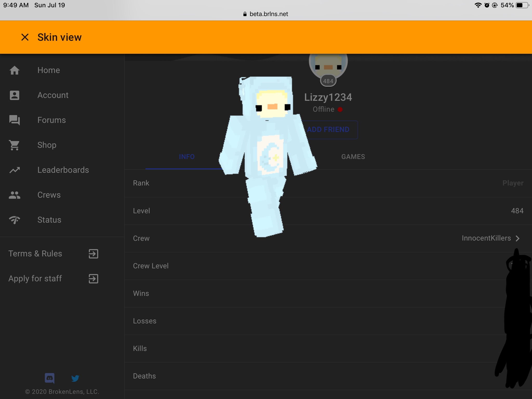Screen dimensions: 532x399
Task: Click the ADD FRIEND button
Action: pos(328,130)
